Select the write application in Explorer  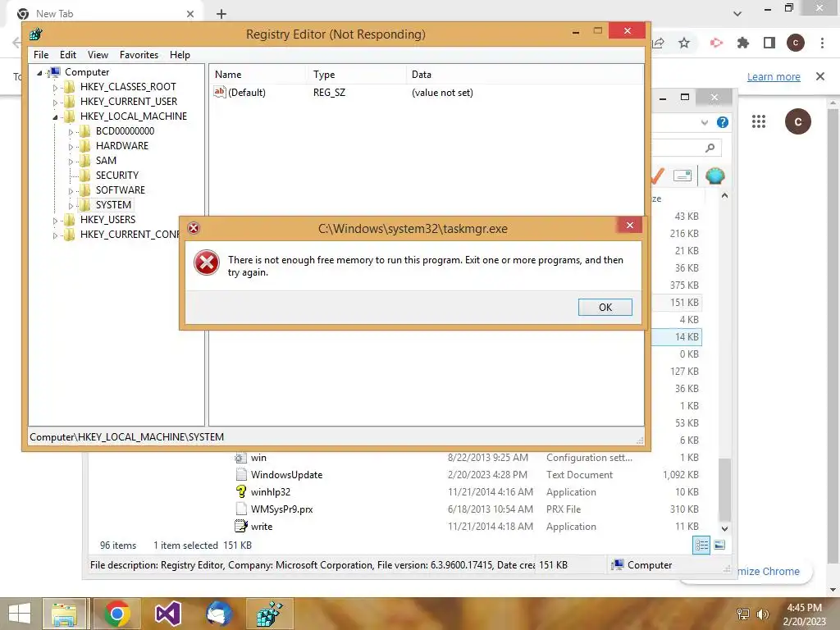point(262,526)
